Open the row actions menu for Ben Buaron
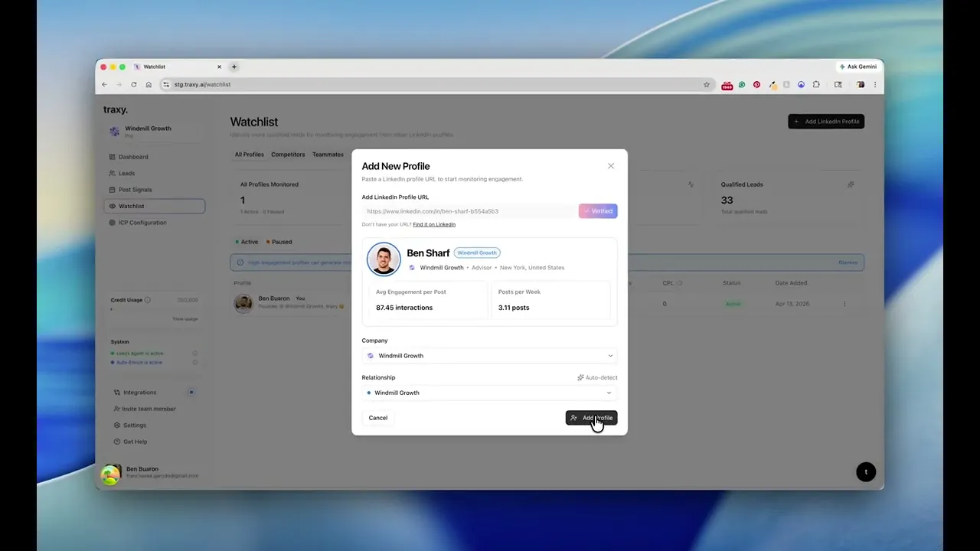The width and height of the screenshot is (980, 551). 844,304
